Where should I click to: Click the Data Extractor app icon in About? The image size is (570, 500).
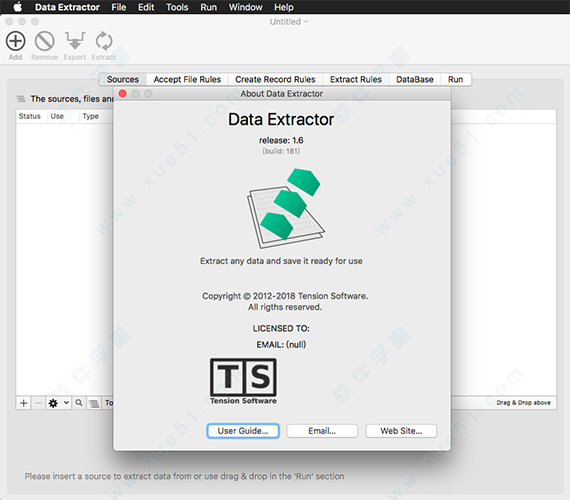pyautogui.click(x=286, y=208)
